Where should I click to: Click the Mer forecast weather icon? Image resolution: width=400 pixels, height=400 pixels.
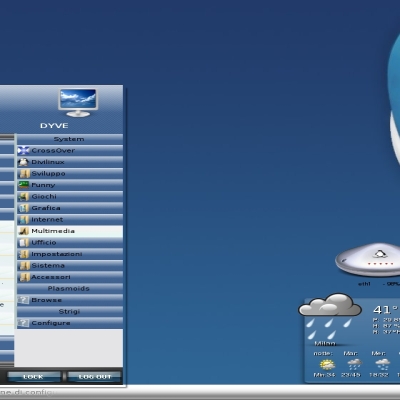(x=383, y=364)
